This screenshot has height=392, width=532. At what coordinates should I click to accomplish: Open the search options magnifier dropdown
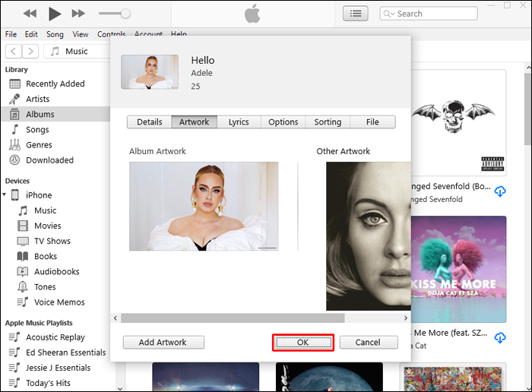389,14
